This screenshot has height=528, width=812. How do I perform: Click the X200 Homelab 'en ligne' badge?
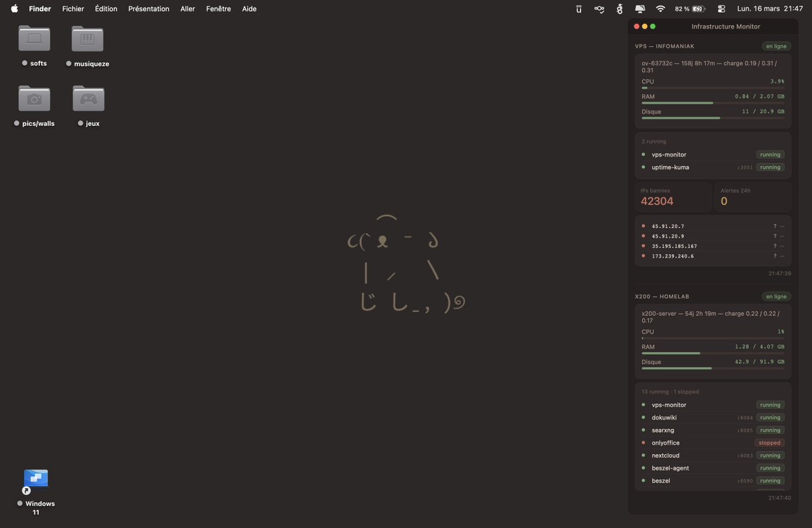tap(776, 296)
